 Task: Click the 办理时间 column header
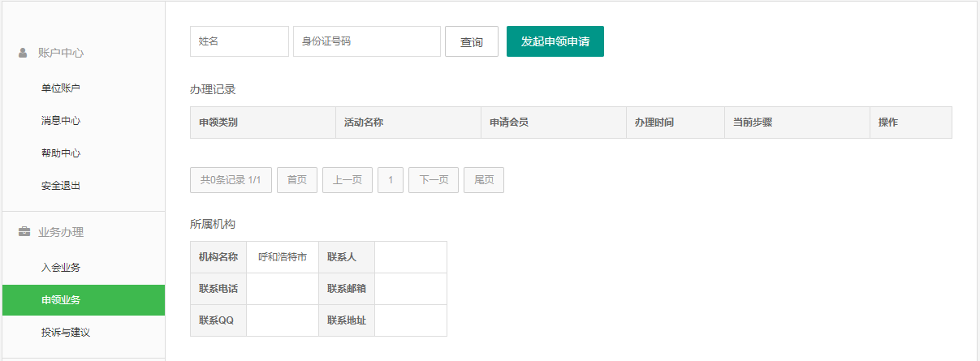coord(654,122)
